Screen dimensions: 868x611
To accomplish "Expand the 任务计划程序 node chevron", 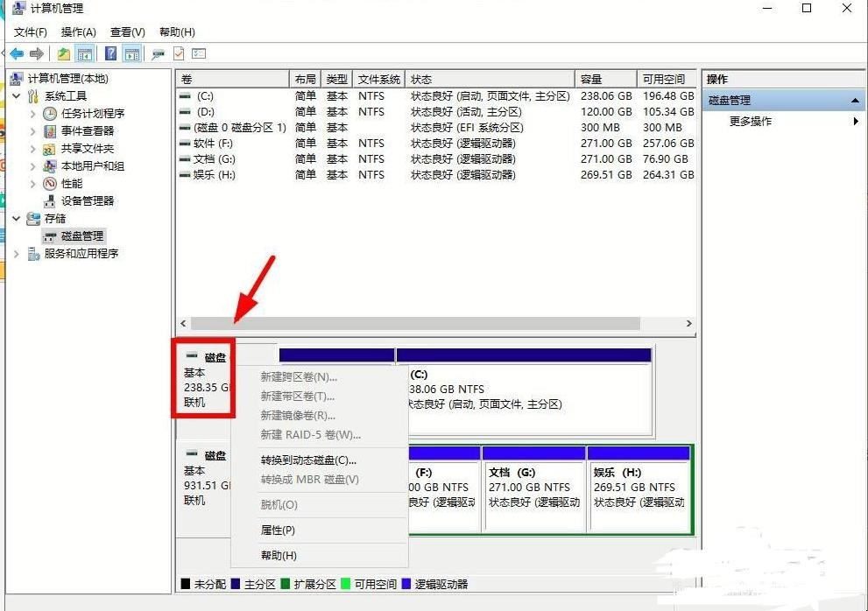I will point(32,114).
